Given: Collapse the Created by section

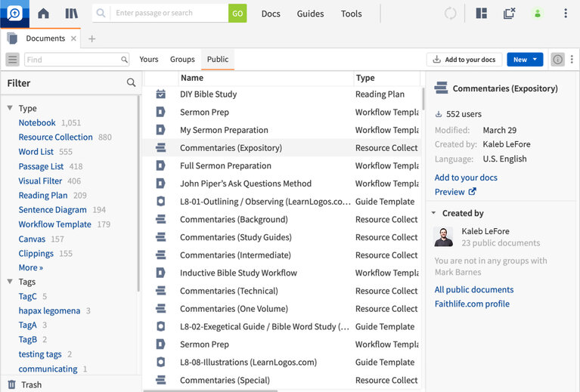Looking at the screenshot, I should (x=434, y=214).
